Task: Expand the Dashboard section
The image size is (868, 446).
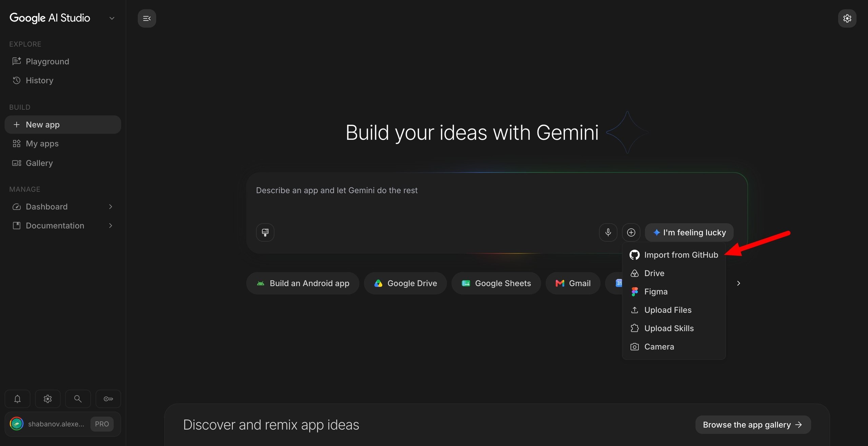Action: coord(111,207)
